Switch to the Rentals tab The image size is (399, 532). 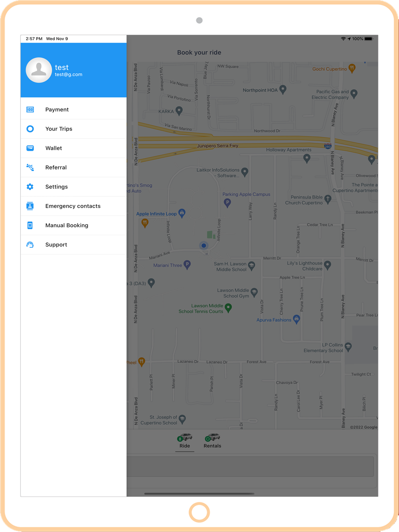(212, 441)
